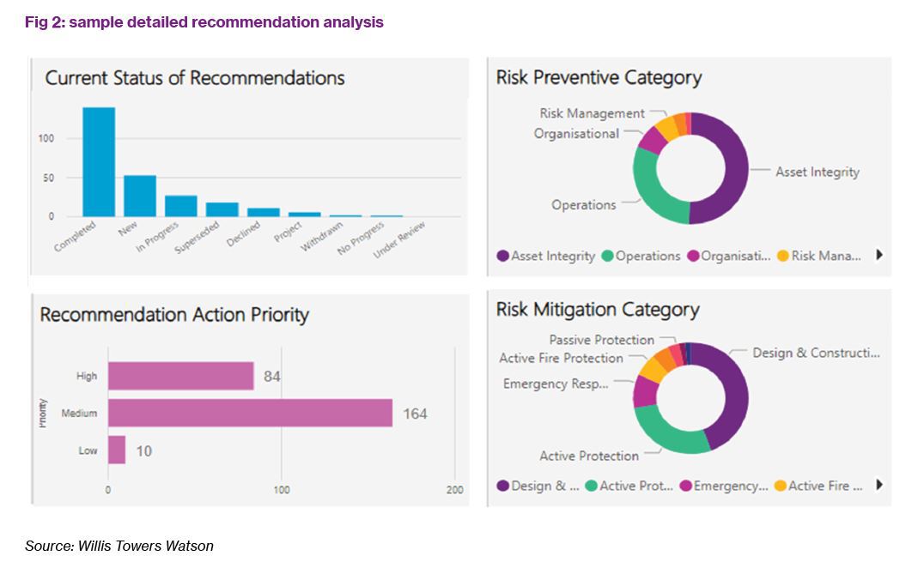Expand the Risk Mitigation Category legend arrow
924x574 pixels.
coord(879,485)
